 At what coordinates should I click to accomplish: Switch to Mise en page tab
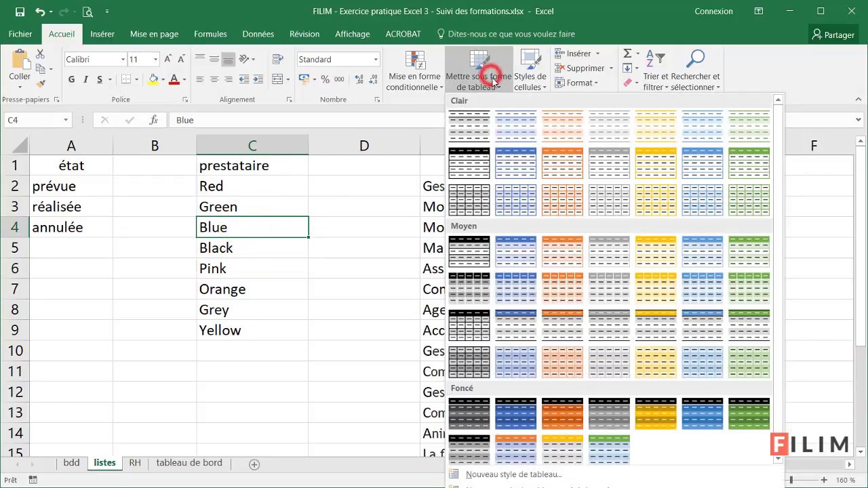coord(154,34)
